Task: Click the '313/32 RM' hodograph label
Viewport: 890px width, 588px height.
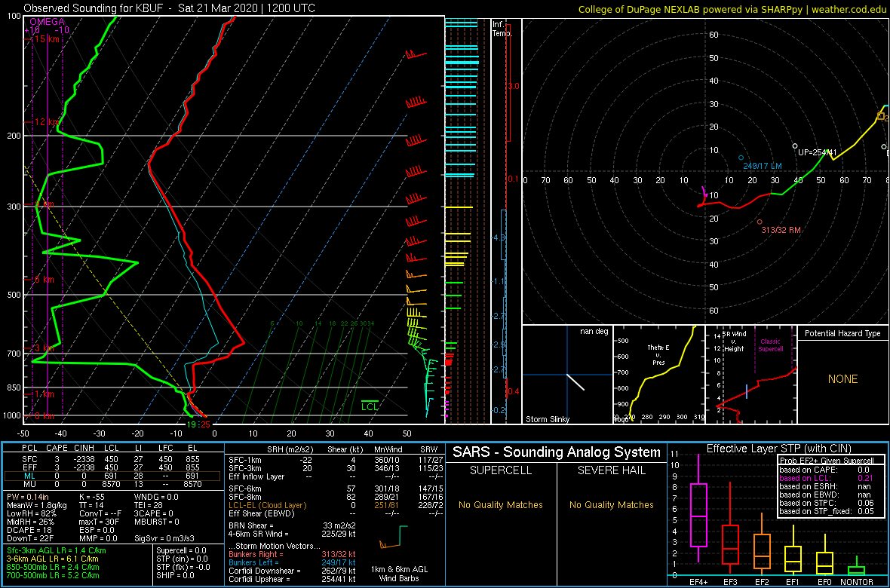Action: tap(780, 231)
